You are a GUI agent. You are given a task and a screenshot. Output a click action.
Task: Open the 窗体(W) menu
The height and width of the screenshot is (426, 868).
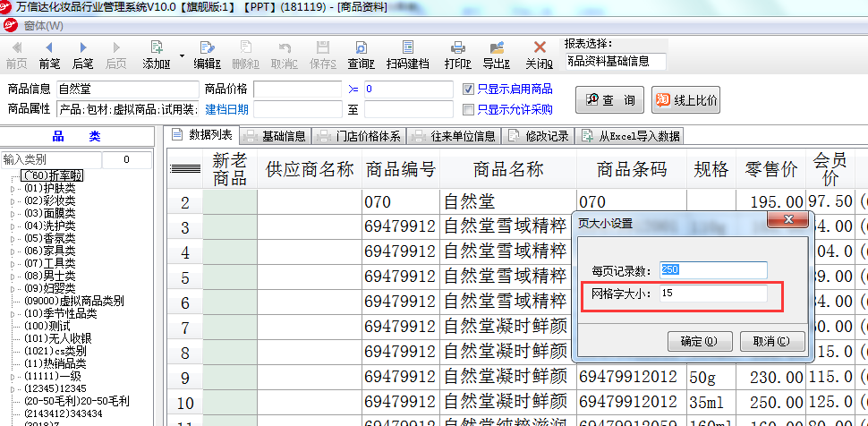pos(43,25)
